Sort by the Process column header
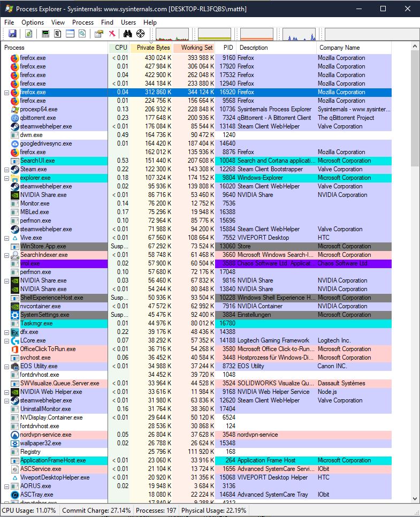The width and height of the screenshot is (420, 517). click(55, 48)
